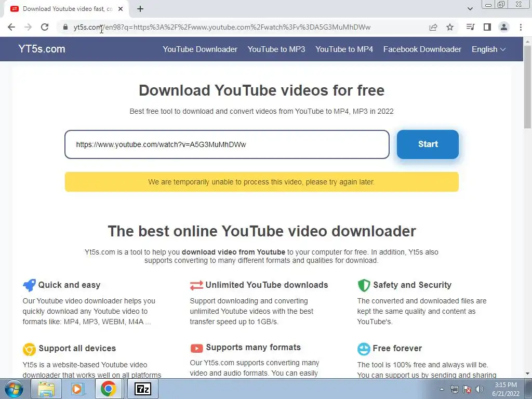The image size is (532, 399).
Task: Open 7-Zip from the taskbar
Action: (142, 389)
